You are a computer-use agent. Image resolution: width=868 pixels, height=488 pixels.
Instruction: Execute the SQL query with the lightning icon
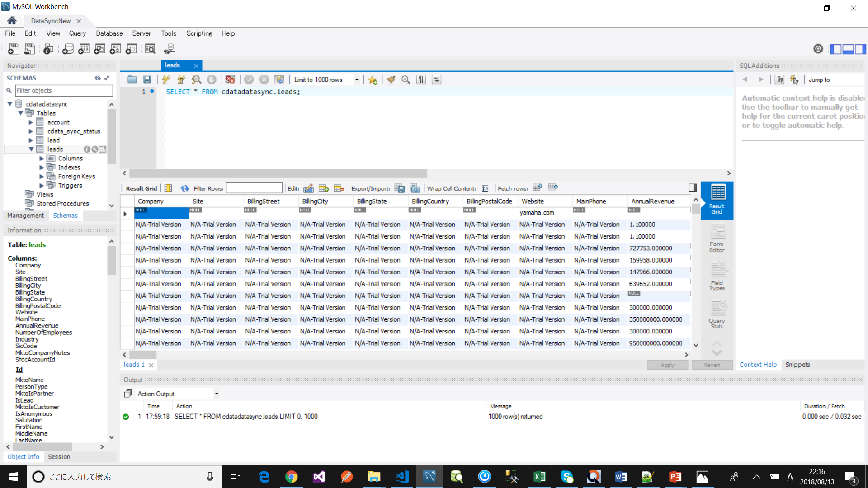coord(166,80)
